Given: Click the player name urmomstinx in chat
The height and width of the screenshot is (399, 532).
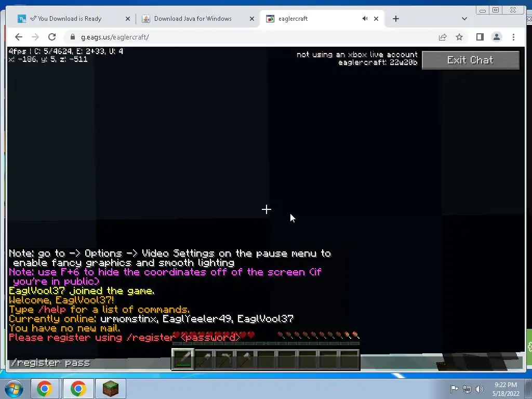Looking at the screenshot, I should [x=129, y=319].
